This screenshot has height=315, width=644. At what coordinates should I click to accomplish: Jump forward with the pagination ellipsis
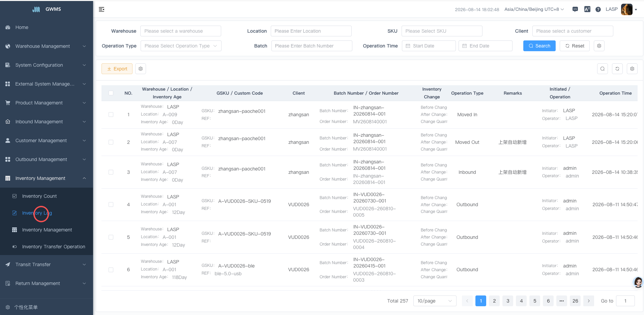click(x=562, y=301)
